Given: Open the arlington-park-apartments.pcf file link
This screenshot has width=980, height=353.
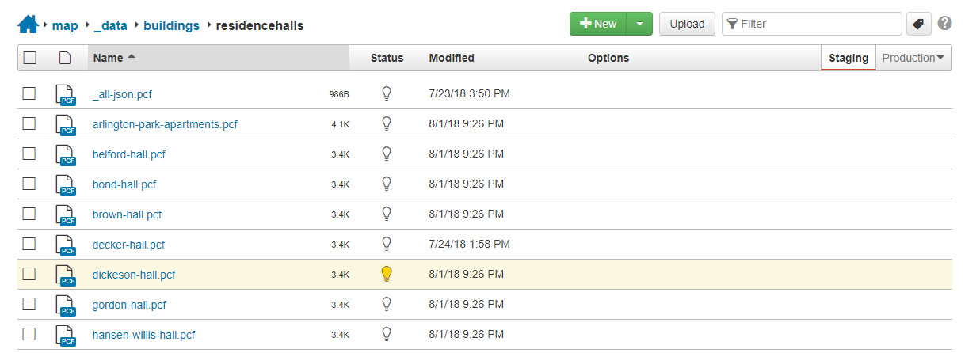Looking at the screenshot, I should (x=165, y=124).
